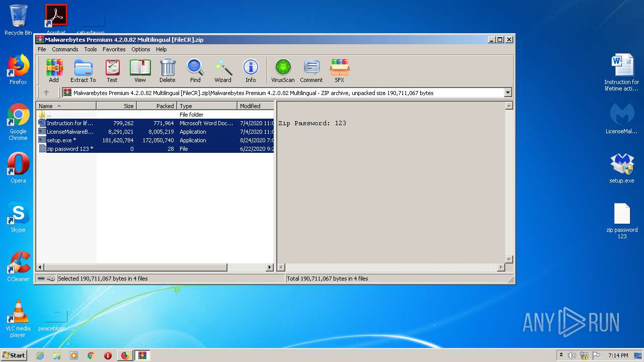Click comment pane scroll up arrow
Viewport: 644px width, 362px height.
(509, 106)
